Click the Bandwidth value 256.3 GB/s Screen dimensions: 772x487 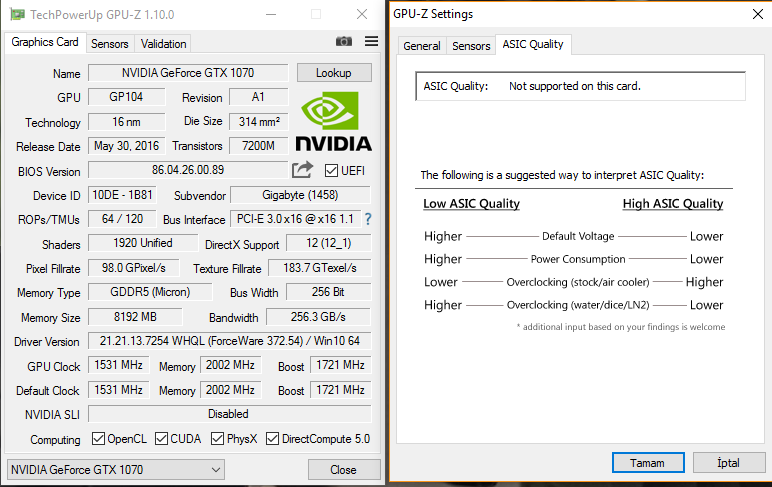coord(319,317)
